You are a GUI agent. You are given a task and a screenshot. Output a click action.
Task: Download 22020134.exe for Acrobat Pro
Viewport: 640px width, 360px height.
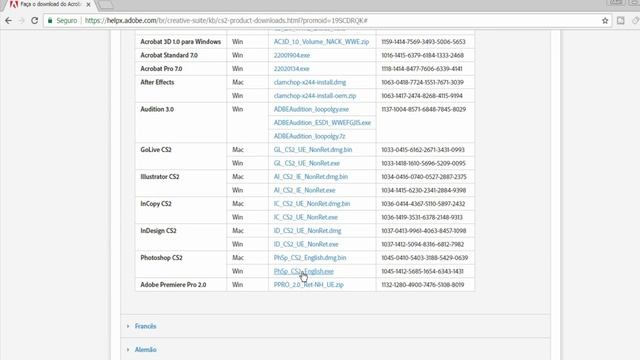[x=291, y=69]
